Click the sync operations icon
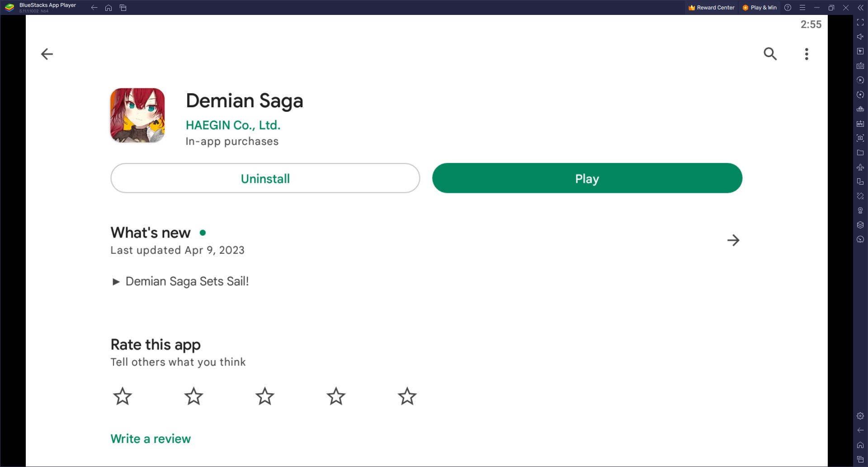Screen dimensions: 868x467 [860, 95]
